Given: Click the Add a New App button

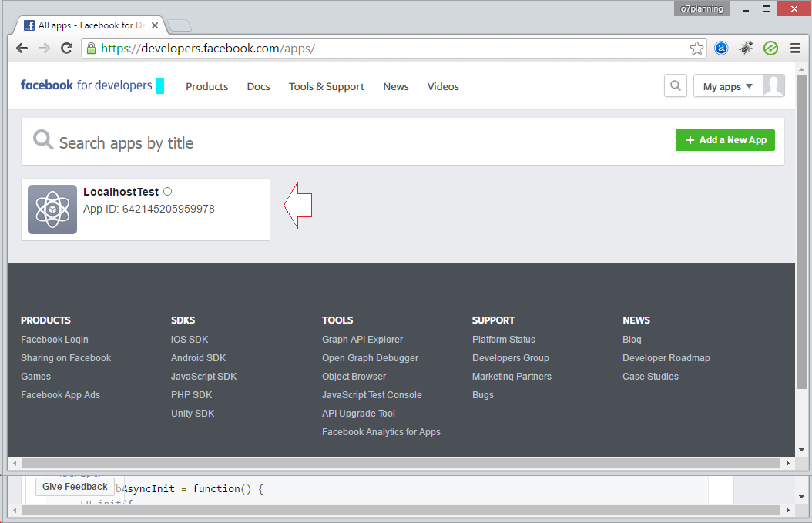Looking at the screenshot, I should (725, 140).
